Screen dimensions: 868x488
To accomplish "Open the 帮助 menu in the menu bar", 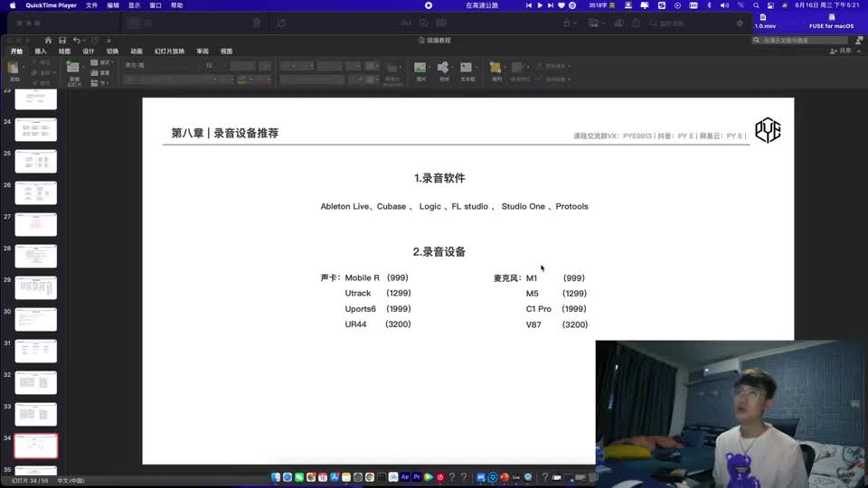I will point(176,5).
